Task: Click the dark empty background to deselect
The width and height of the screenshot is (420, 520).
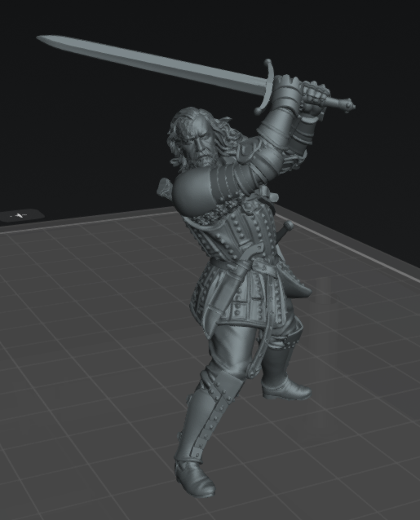Action: click(83, 133)
